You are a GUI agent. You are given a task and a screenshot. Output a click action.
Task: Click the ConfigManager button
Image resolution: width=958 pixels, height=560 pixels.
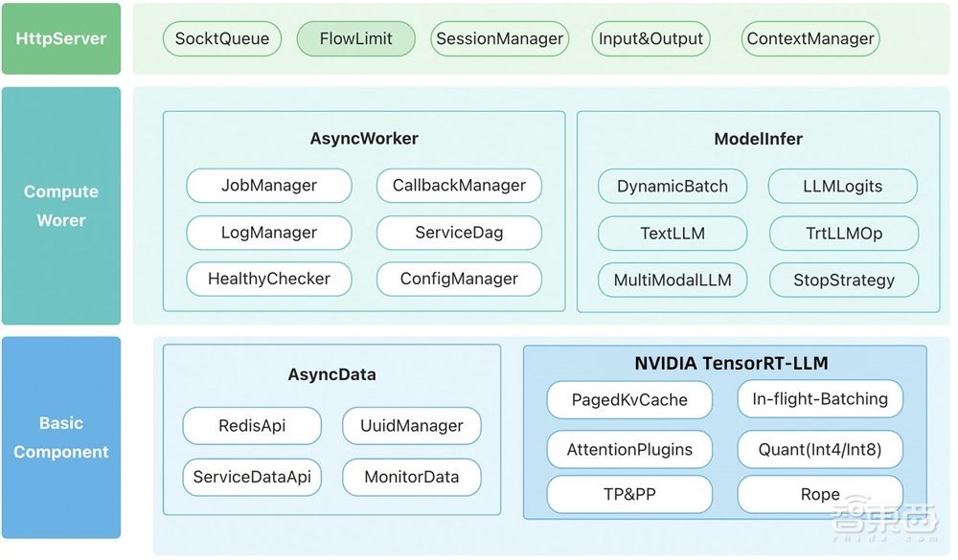click(x=459, y=280)
